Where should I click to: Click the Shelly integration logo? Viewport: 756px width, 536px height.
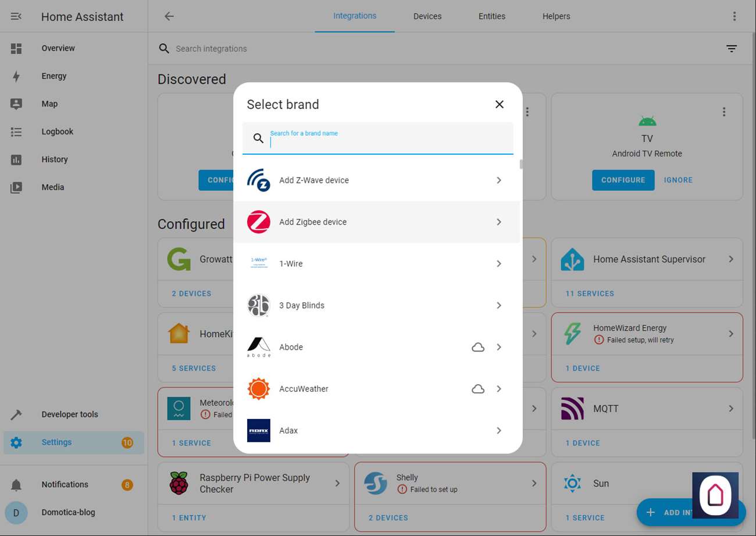pos(376,484)
